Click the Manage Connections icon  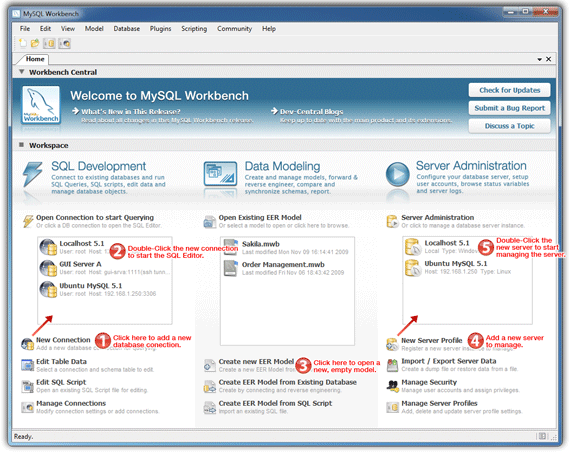tap(28, 407)
